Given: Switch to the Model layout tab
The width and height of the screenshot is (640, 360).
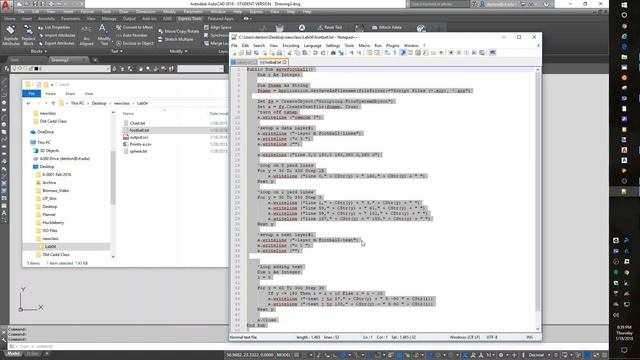Looking at the screenshot, I should pos(13,354).
